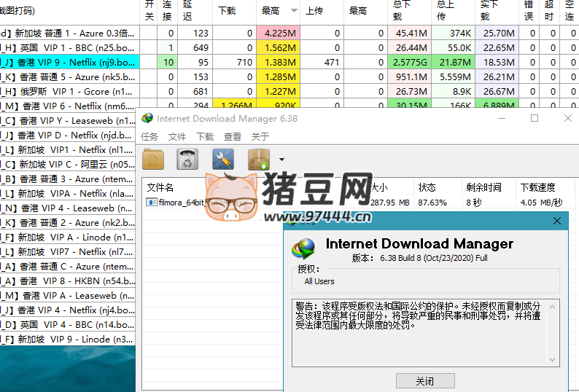Open the 下载 menu in IDM

coord(205,136)
